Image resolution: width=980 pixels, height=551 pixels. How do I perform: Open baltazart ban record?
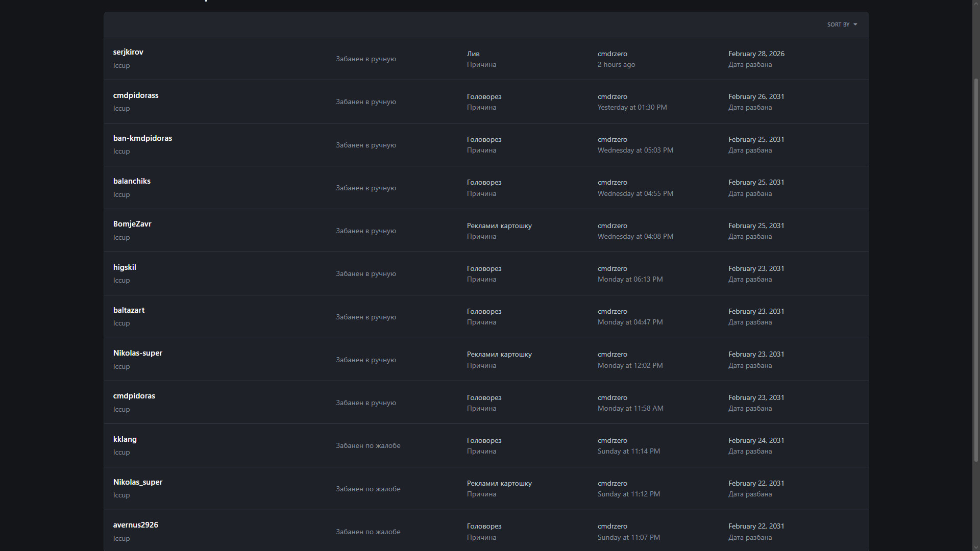[129, 310]
